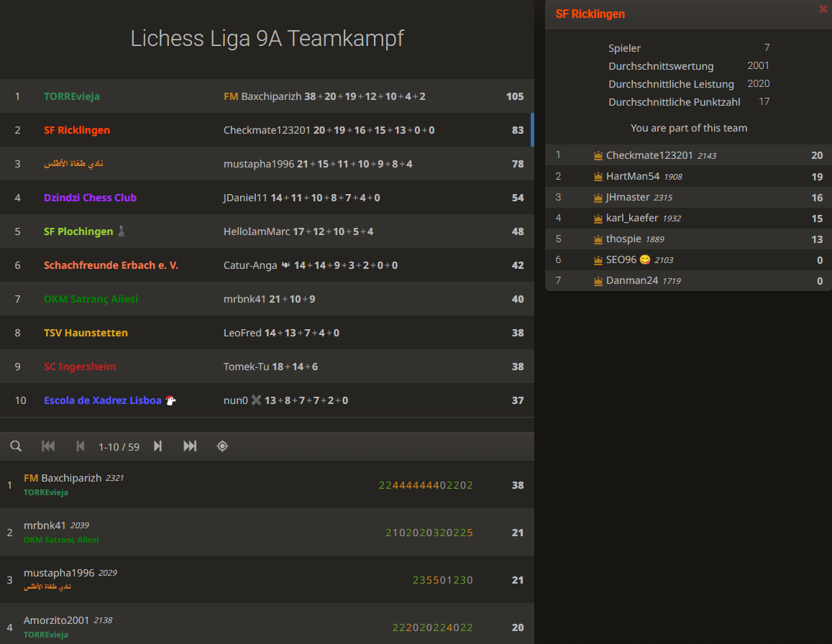Select karl_kaefer in team panel
The height and width of the screenshot is (644, 832).
[x=688, y=218]
